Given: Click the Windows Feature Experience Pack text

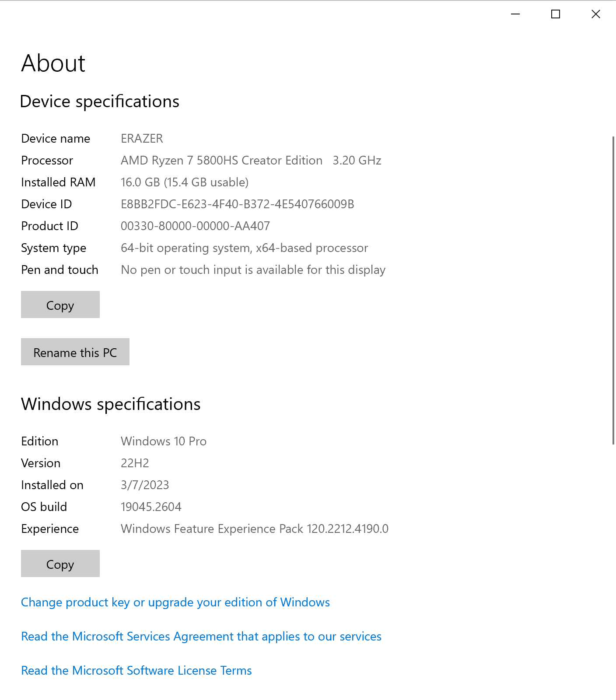Looking at the screenshot, I should click(254, 529).
